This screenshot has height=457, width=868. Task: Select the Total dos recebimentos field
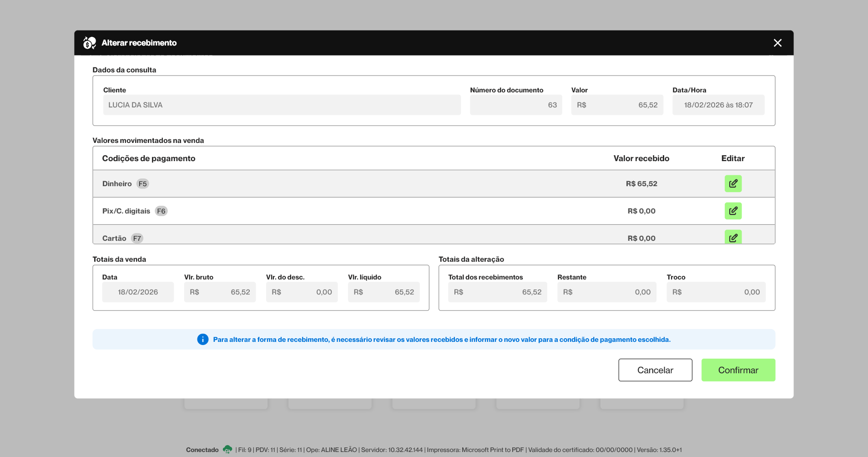497,292
